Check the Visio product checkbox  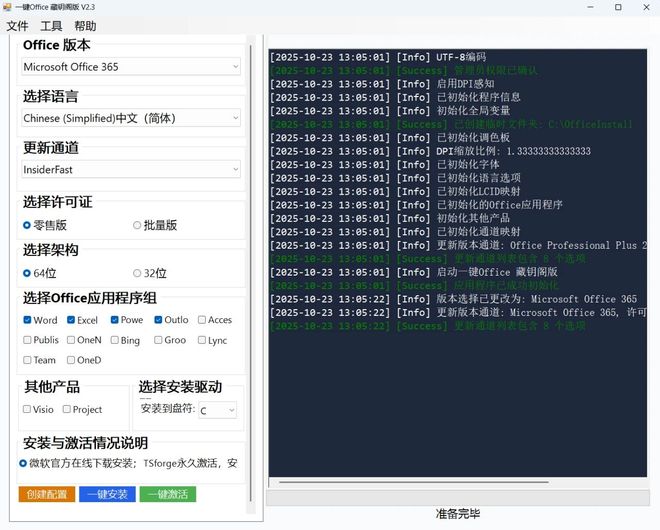pyautogui.click(x=27, y=409)
